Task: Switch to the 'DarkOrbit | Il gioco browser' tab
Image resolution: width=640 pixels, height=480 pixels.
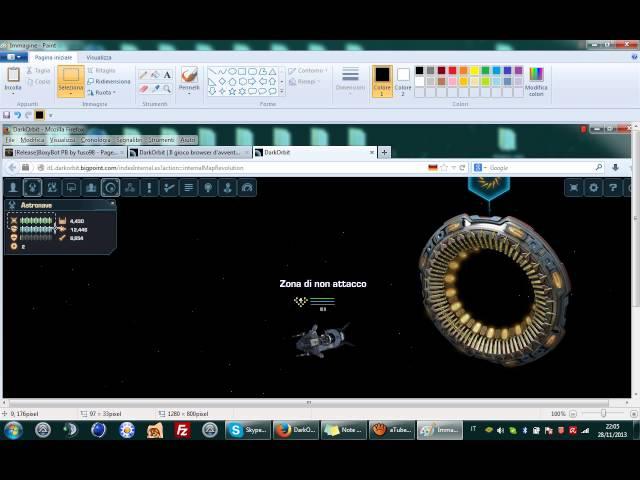Action: tap(189, 152)
